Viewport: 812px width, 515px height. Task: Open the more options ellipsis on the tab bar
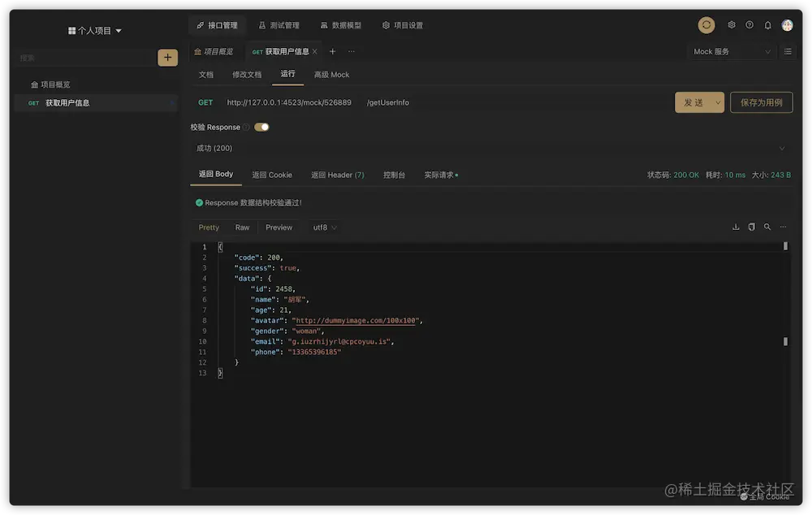pyautogui.click(x=352, y=51)
